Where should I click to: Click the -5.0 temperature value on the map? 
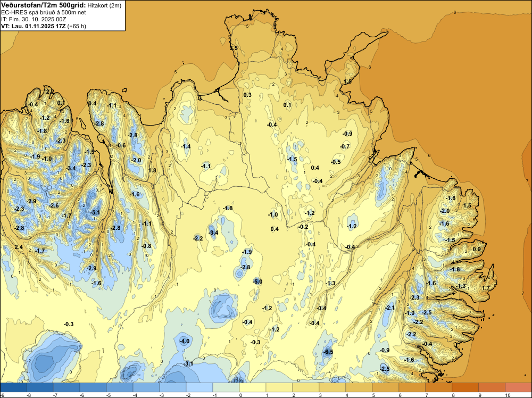pos(257,281)
